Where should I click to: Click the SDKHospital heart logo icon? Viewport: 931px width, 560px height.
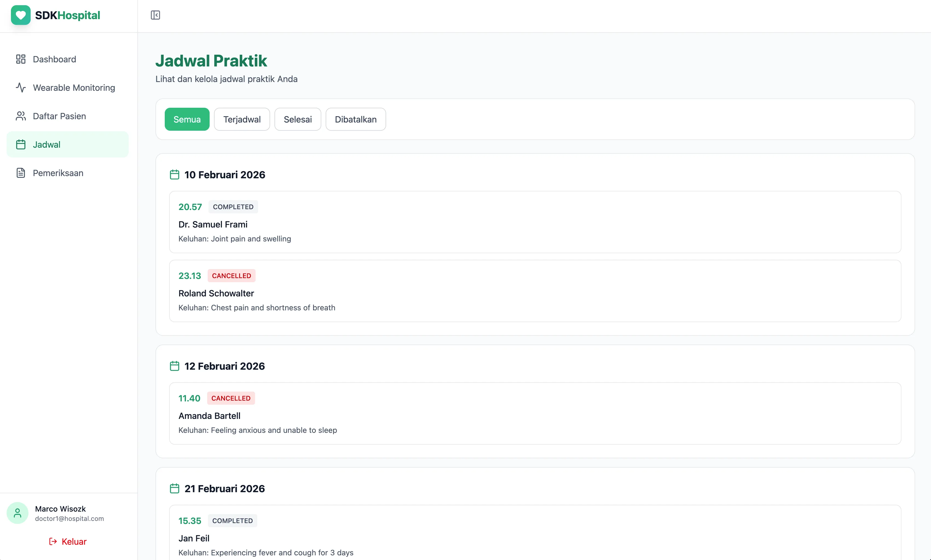point(21,15)
